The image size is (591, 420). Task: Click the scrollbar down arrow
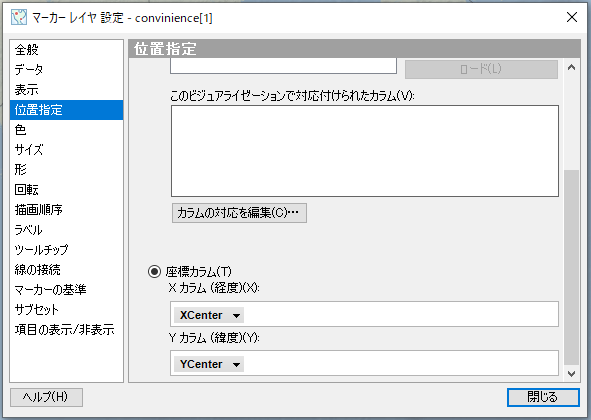point(571,374)
